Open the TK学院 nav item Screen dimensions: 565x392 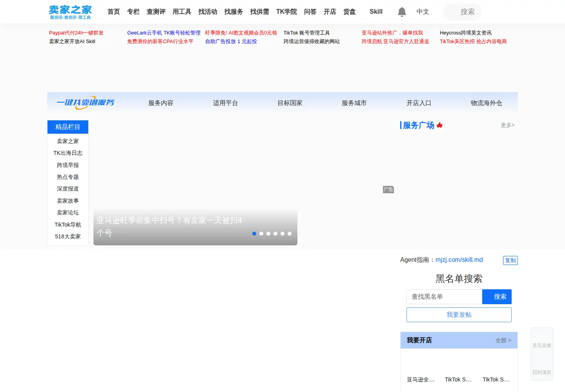pos(286,12)
